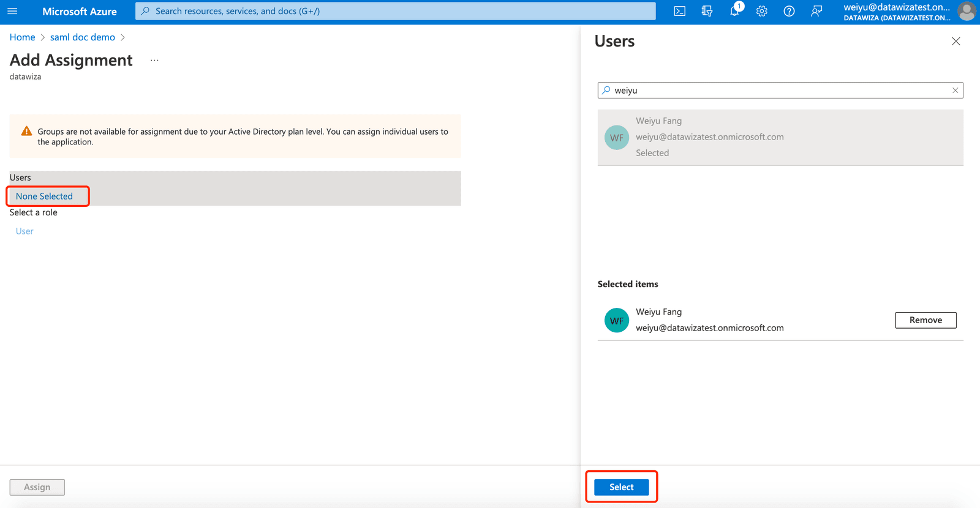Click the disabled Assign button
The height and width of the screenshot is (508, 980).
[37, 487]
